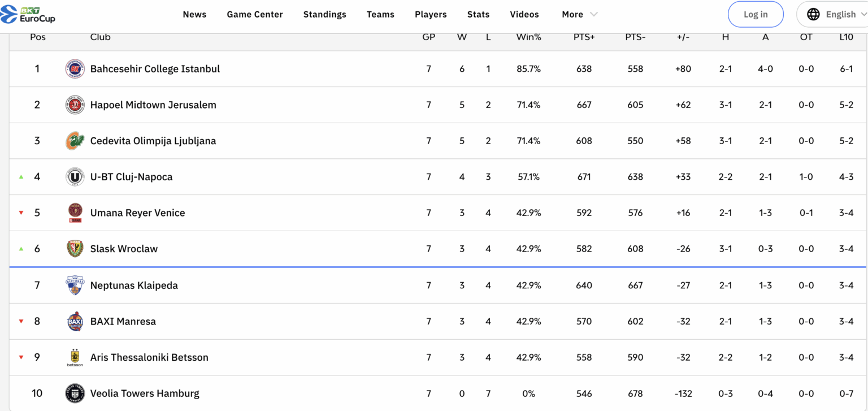
Task: Click BAXI Manresa club logo
Action: pos(75,321)
